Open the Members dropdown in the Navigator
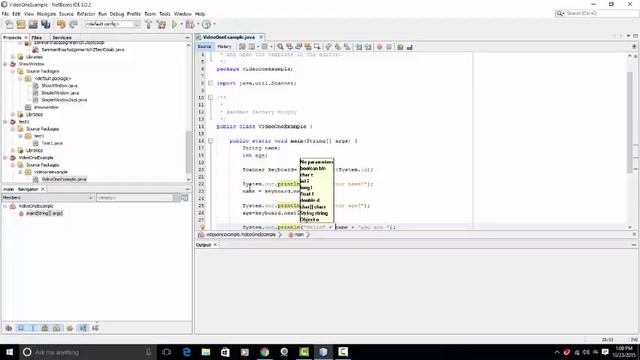Screen dimensions: 640x360 coord(48,198)
